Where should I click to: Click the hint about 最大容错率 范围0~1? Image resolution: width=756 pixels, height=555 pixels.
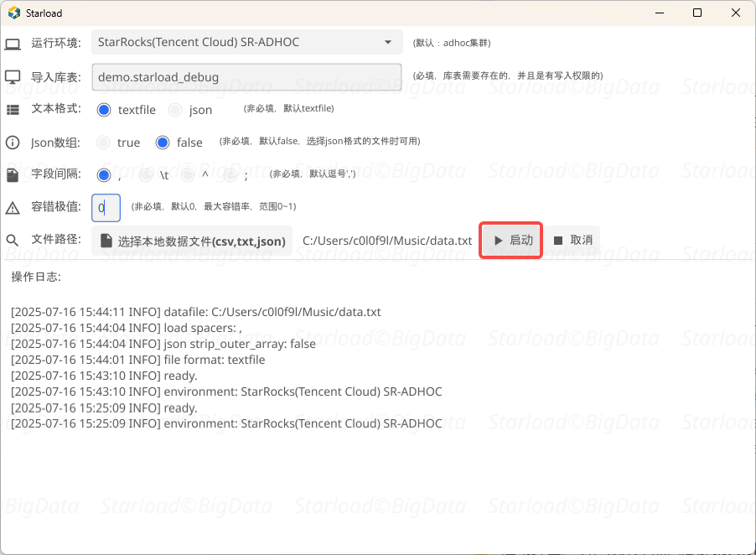click(214, 206)
